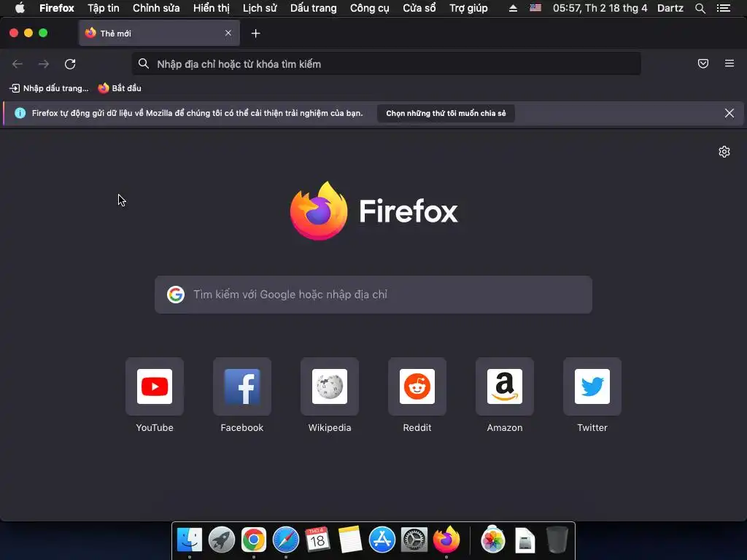Click the eject icon in menu bar
Image resolution: width=747 pixels, height=560 pixels.
click(x=513, y=8)
